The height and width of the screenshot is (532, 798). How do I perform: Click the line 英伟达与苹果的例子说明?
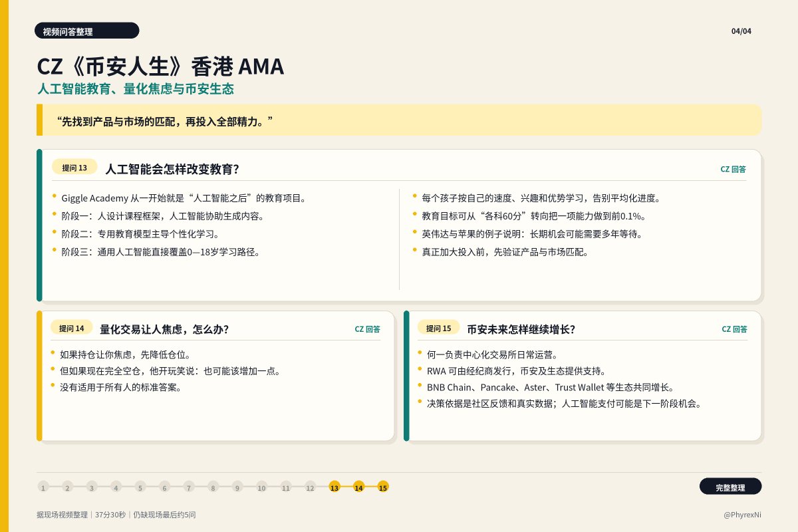(x=531, y=234)
